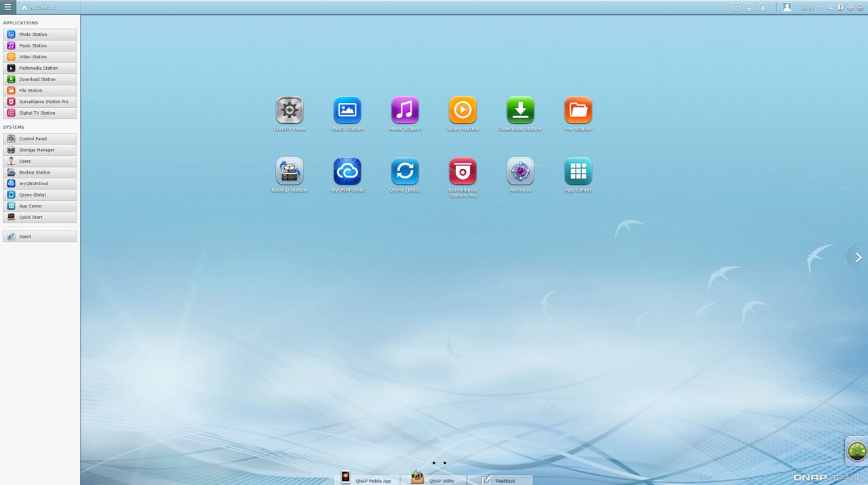
Task: Select File Station in sidebar menu
Action: [x=39, y=90]
